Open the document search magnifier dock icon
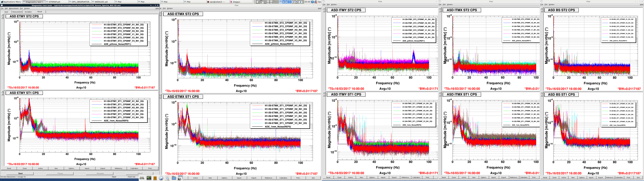This screenshot has height=181, width=644. click(167, 178)
